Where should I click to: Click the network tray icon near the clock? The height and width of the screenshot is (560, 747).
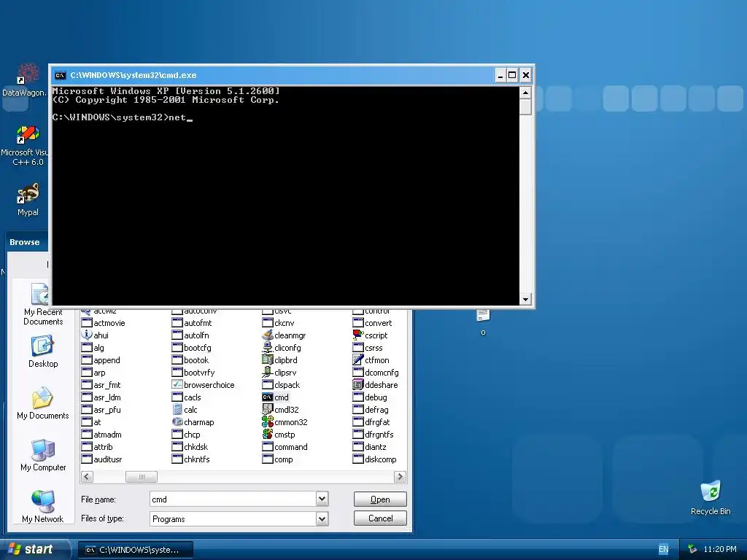692,549
